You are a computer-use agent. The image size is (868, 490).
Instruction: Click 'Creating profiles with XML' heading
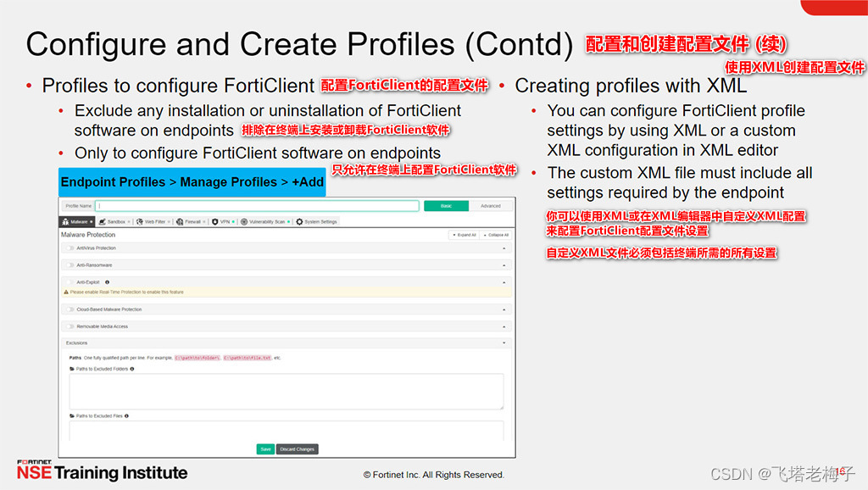tap(631, 86)
